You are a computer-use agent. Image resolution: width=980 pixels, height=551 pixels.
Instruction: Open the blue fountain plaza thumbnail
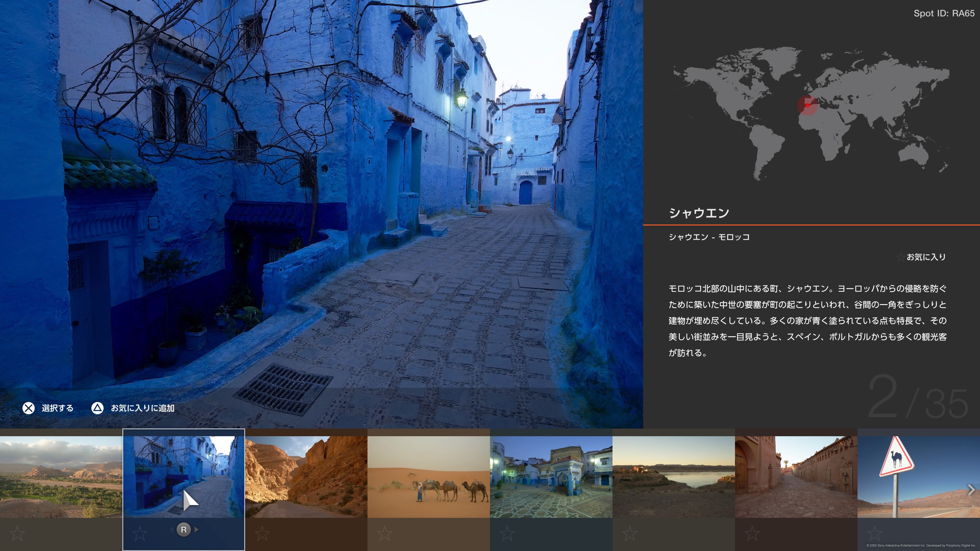coord(551,477)
